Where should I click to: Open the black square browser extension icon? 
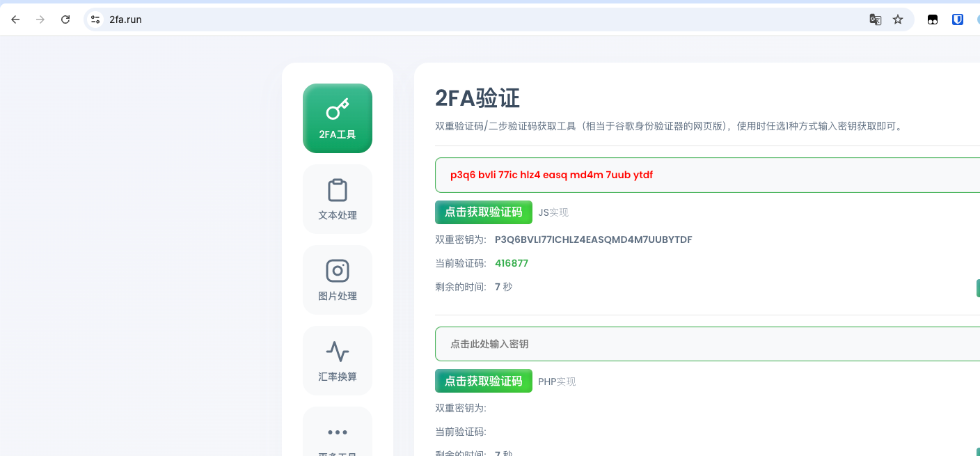click(933, 19)
